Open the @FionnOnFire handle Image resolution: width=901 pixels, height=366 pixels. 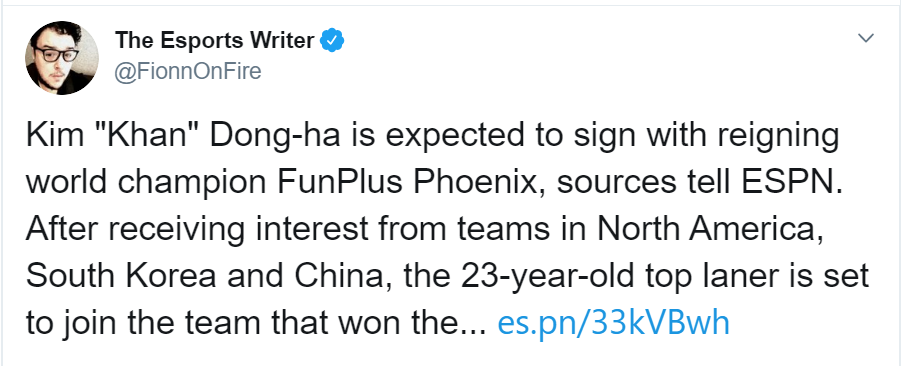tap(188, 72)
